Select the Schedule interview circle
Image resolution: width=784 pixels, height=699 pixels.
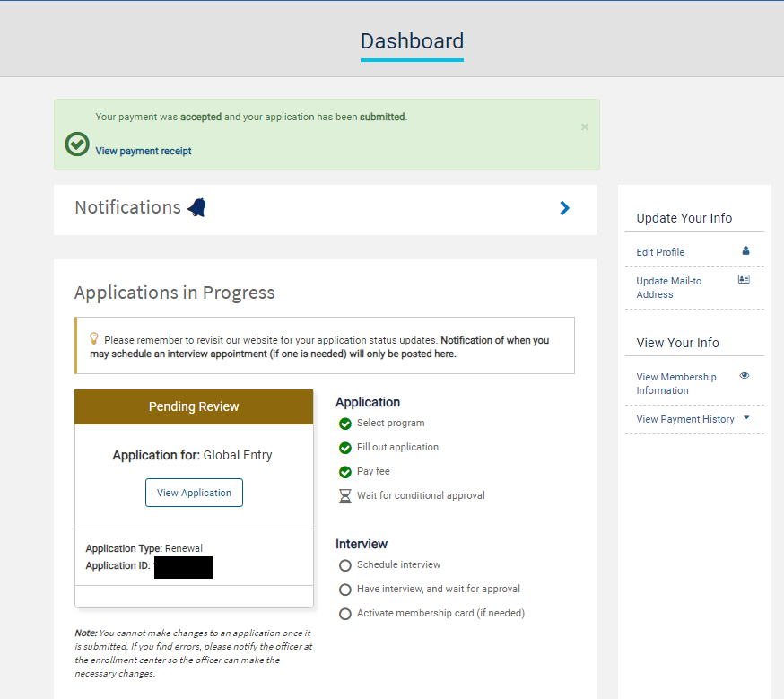pos(345,565)
